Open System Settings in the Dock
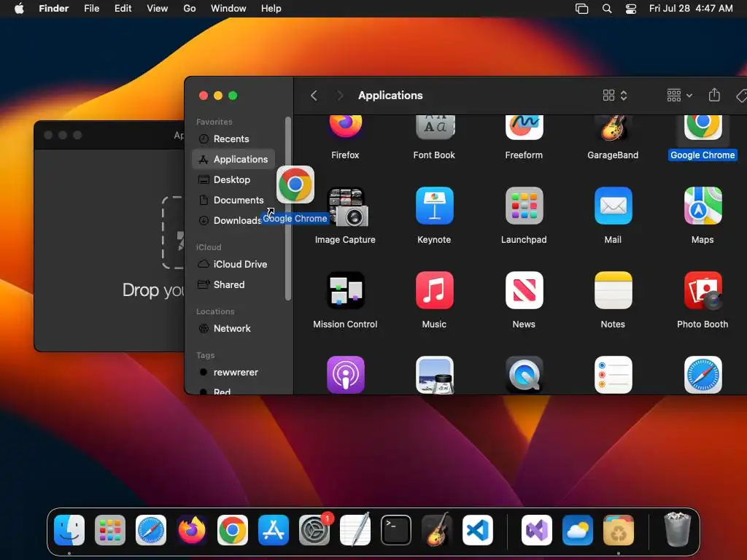The width and height of the screenshot is (747, 560). pyautogui.click(x=314, y=530)
